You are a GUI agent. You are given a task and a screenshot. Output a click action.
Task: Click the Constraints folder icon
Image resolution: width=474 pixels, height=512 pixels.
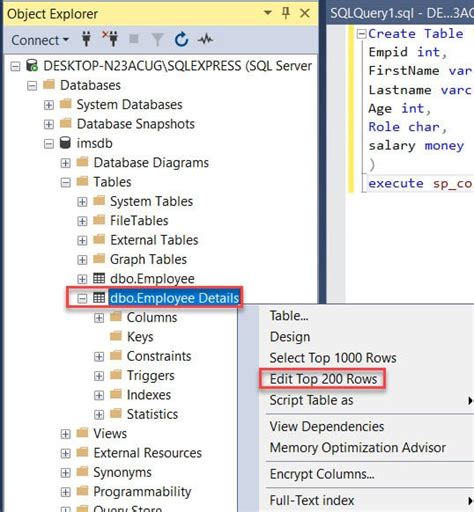(116, 355)
